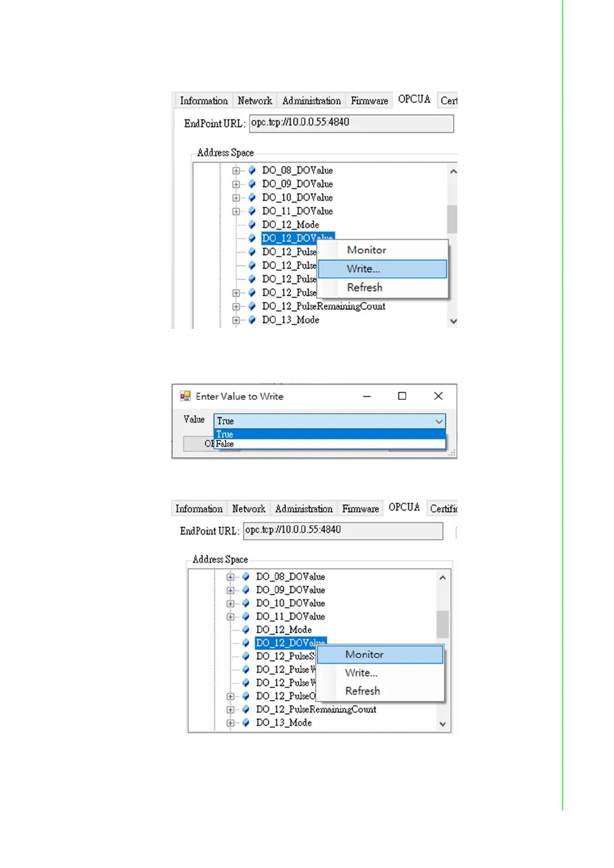Expand DO_12_PulseRemainingCount in the upper tree
The image size is (614, 868).
click(x=236, y=307)
